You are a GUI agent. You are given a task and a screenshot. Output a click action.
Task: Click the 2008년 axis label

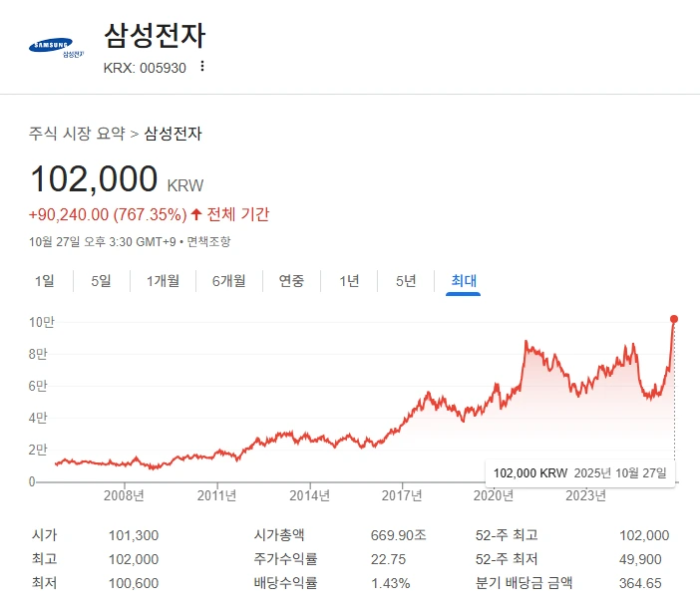pos(124,495)
